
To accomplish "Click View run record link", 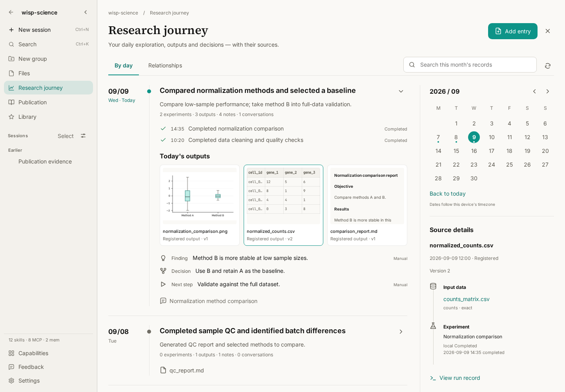I will click(455, 378).
